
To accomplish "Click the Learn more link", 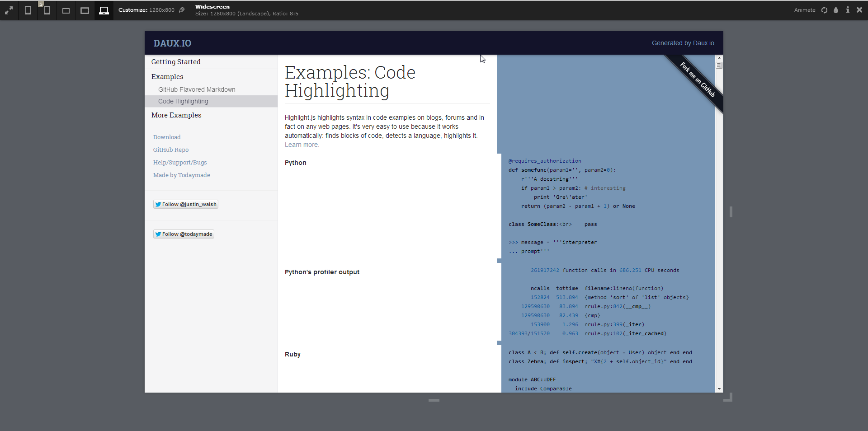I will click(x=302, y=145).
